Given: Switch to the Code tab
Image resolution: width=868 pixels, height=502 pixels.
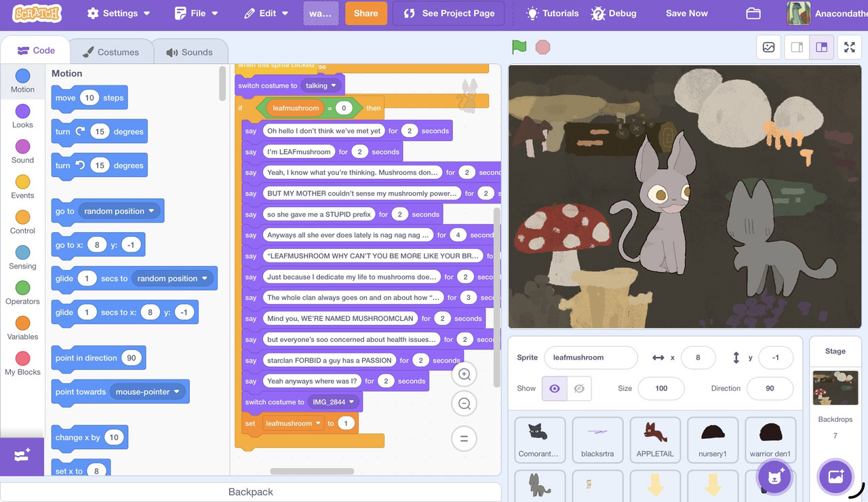Looking at the screenshot, I should pos(36,50).
